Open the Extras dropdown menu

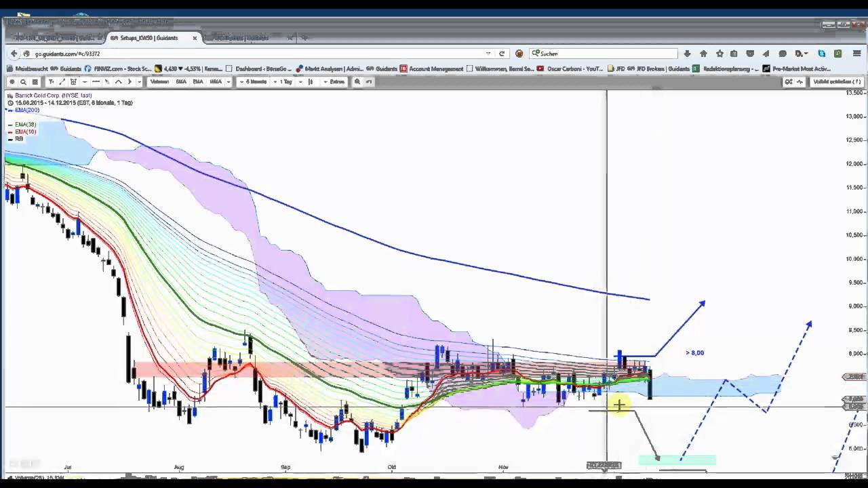pos(334,81)
